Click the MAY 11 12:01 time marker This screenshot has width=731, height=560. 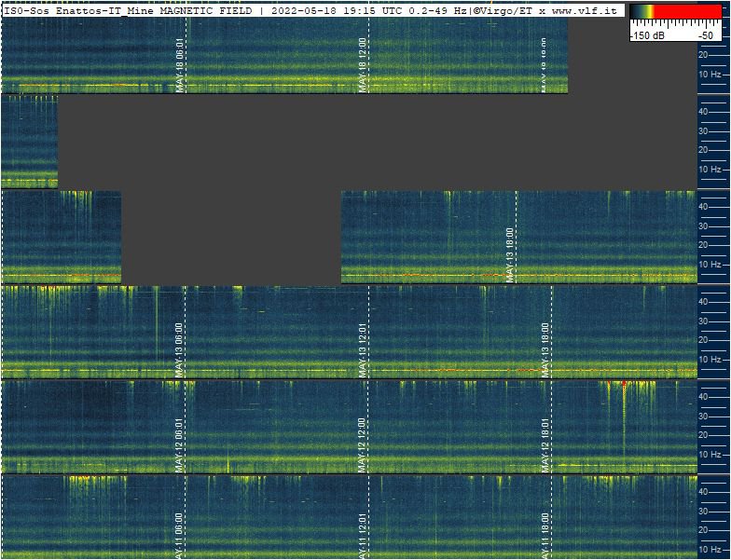click(364, 535)
